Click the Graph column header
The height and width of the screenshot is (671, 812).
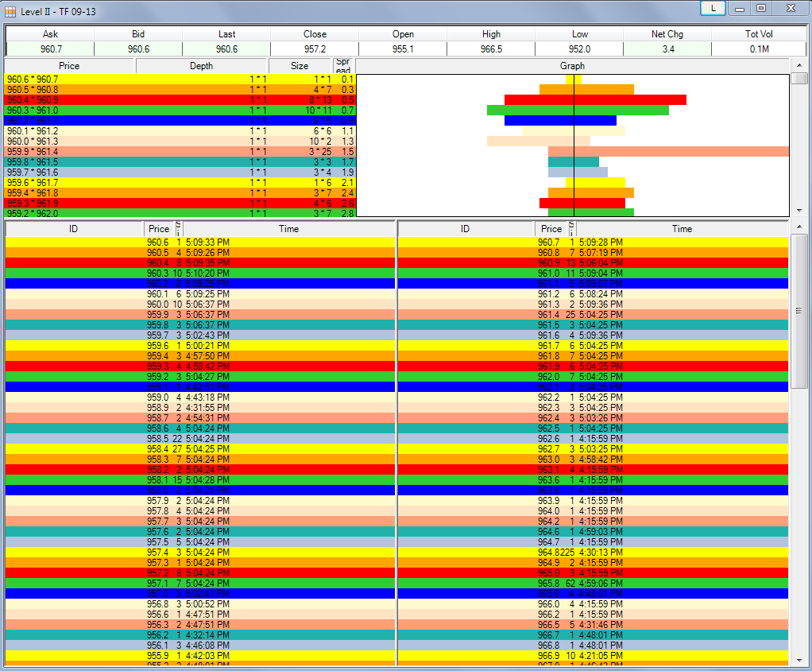[x=572, y=66]
